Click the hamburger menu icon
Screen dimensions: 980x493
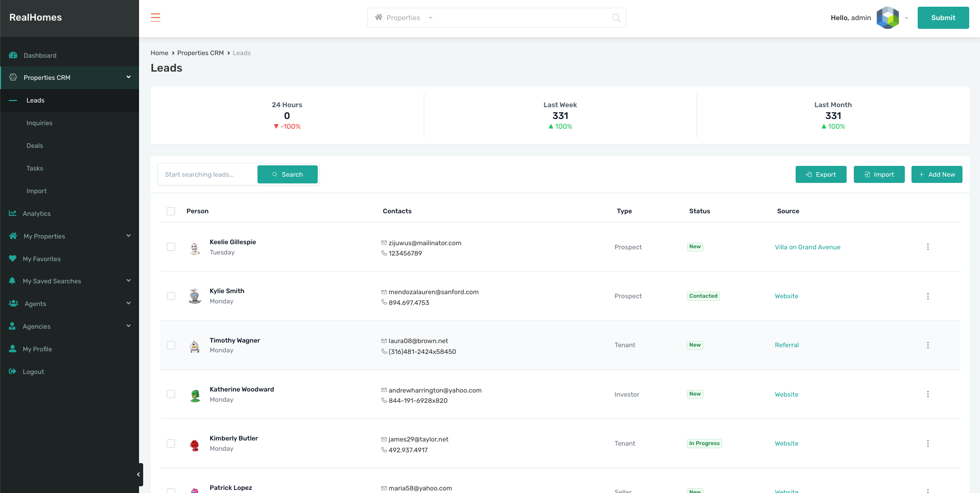(x=156, y=18)
